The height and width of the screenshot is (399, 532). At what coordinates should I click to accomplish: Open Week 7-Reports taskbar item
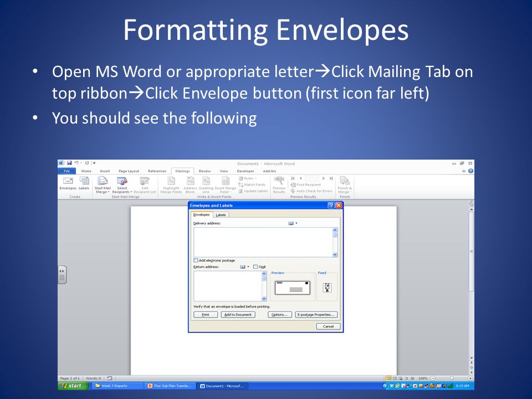point(117,386)
